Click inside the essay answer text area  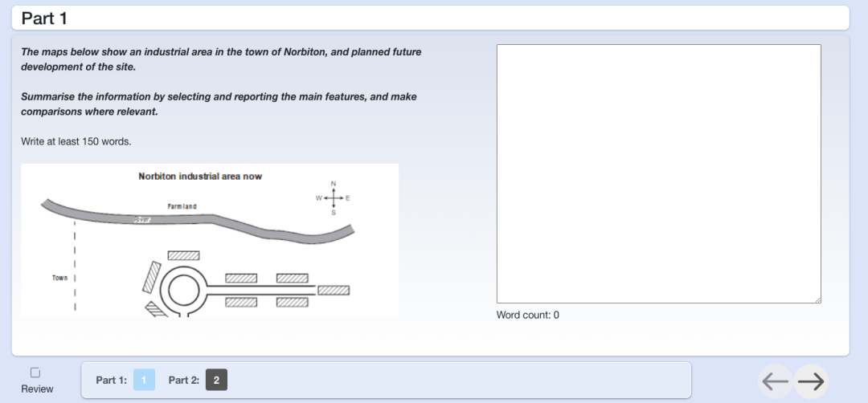click(x=658, y=173)
